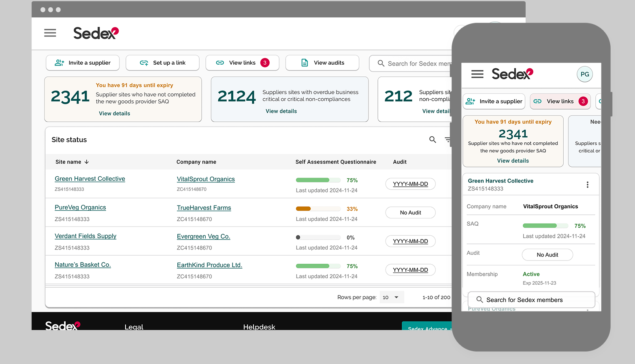Click the mobile Search for Sedex members field
Viewport: 635px width, 364px height.
[x=531, y=300]
